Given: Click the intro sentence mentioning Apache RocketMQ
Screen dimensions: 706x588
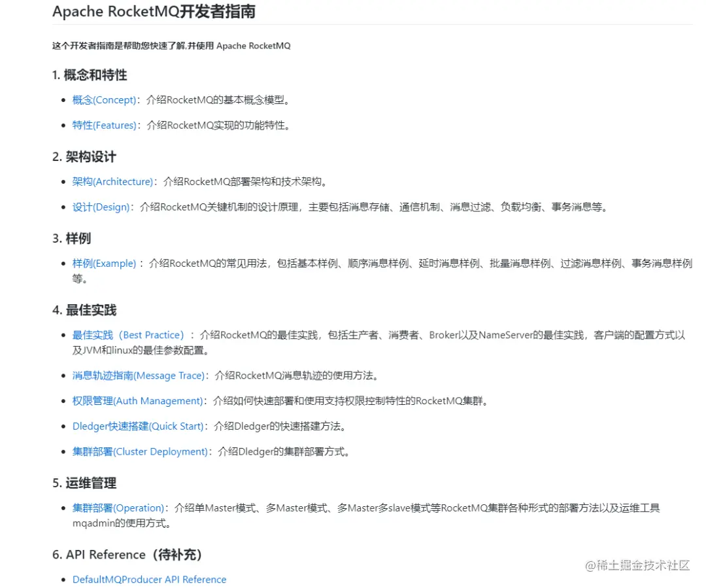Looking at the screenshot, I should point(171,46).
